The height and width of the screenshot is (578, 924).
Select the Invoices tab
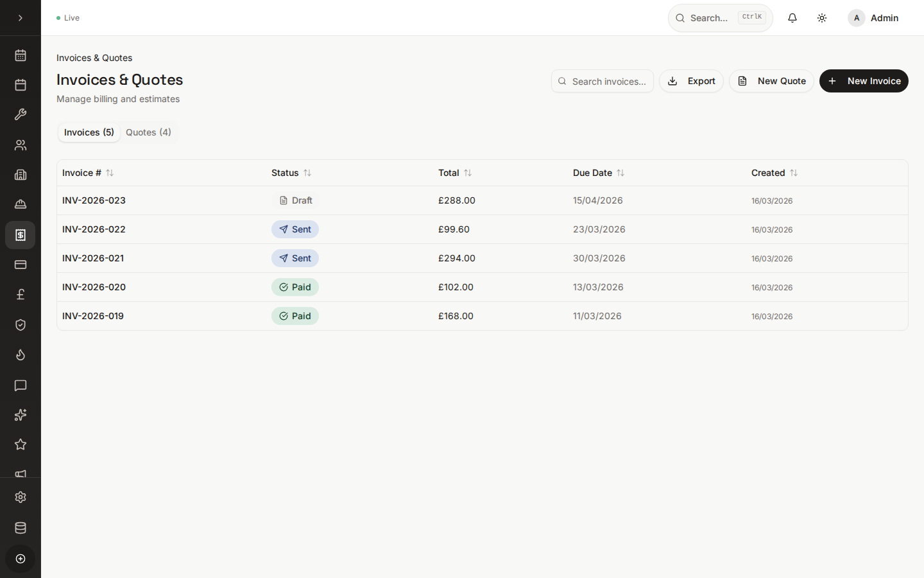tap(89, 132)
